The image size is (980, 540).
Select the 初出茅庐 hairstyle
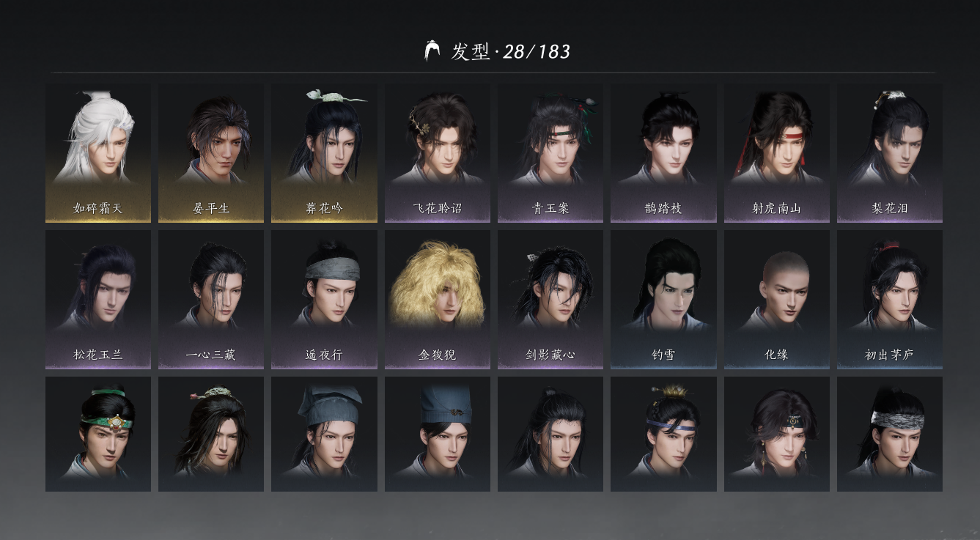tap(890, 300)
